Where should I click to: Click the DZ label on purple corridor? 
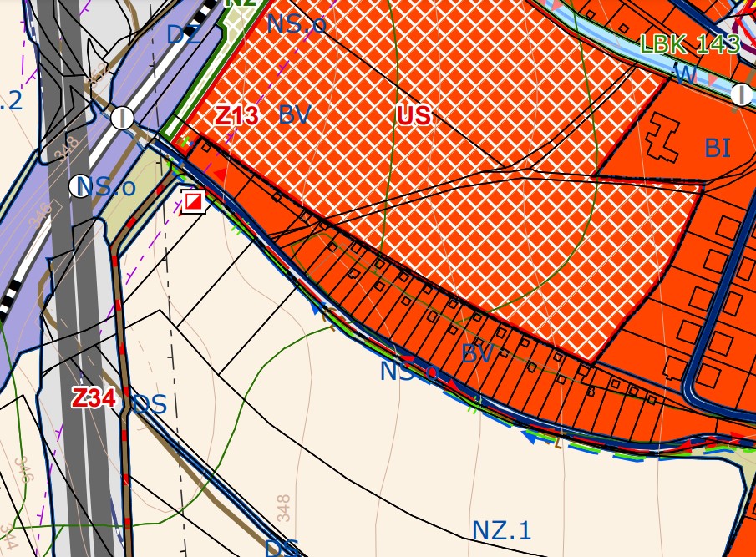click(184, 35)
